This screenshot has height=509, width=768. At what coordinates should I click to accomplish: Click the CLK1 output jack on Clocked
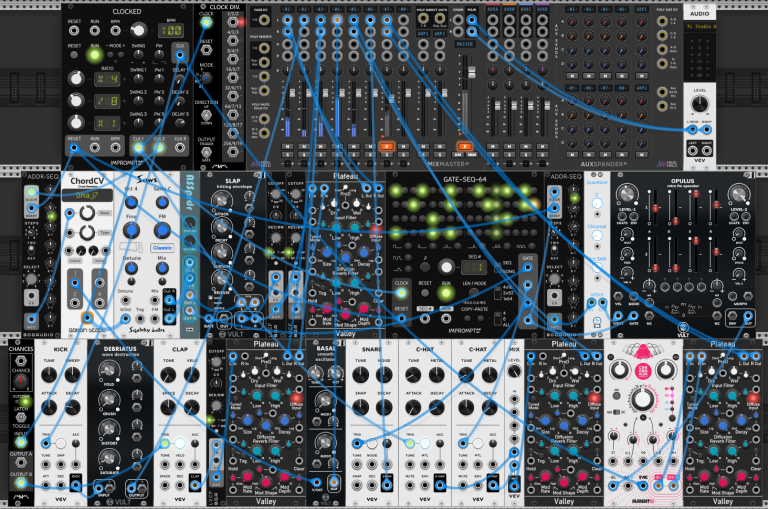[x=139, y=147]
